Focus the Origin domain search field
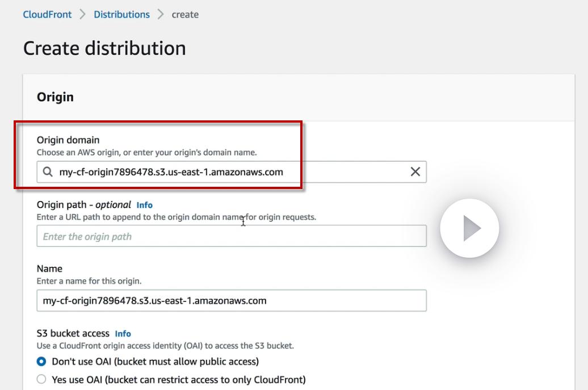The image size is (588, 390). (232, 172)
